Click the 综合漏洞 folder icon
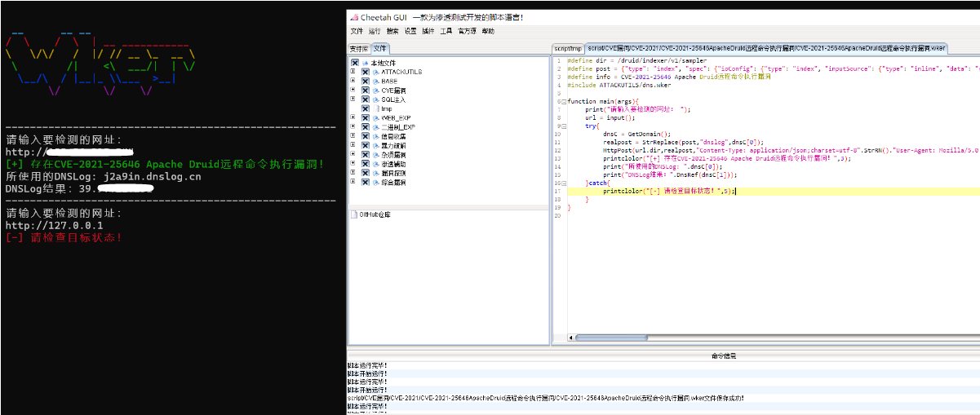This screenshot has height=415, width=980. (376, 182)
